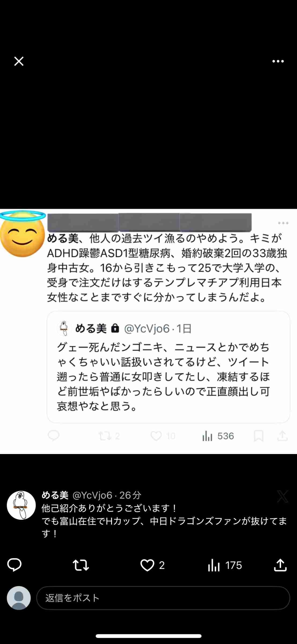
Task: Tap the repost icon showing 2 in the screenshot
Action: 109,436
